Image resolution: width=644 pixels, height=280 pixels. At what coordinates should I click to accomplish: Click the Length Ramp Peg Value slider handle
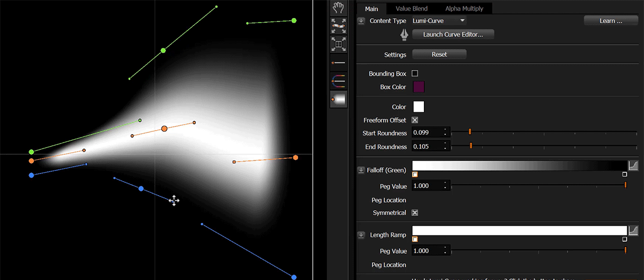625,250
